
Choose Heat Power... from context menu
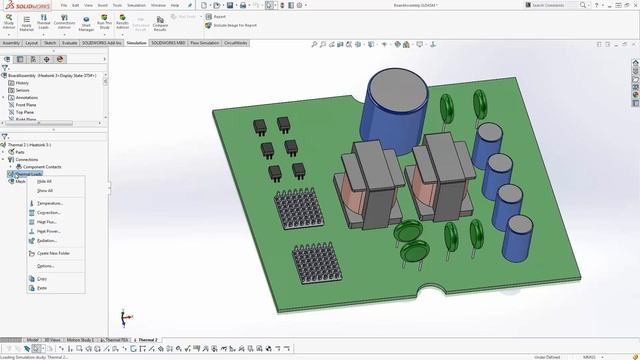(x=49, y=231)
